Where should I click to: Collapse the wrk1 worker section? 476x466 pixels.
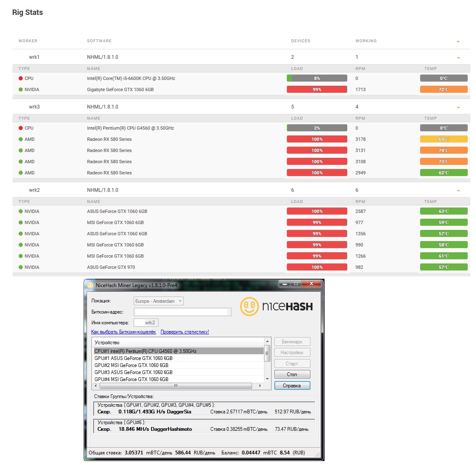(458, 58)
